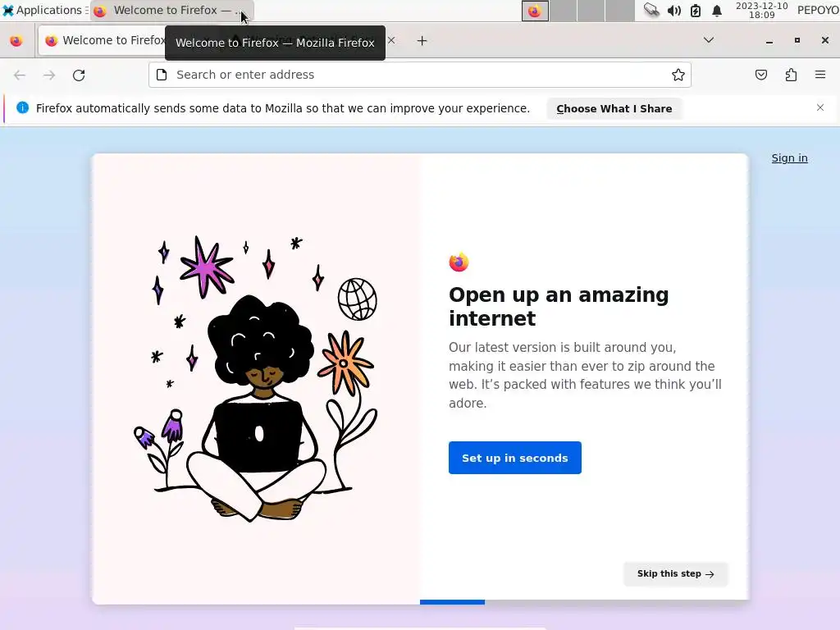840x630 pixels.
Task: Click the illustration of person with laptop
Action: pos(256,378)
